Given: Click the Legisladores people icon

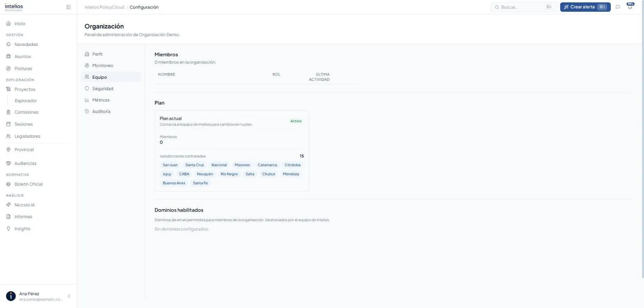Looking at the screenshot, I should click(x=8, y=136).
